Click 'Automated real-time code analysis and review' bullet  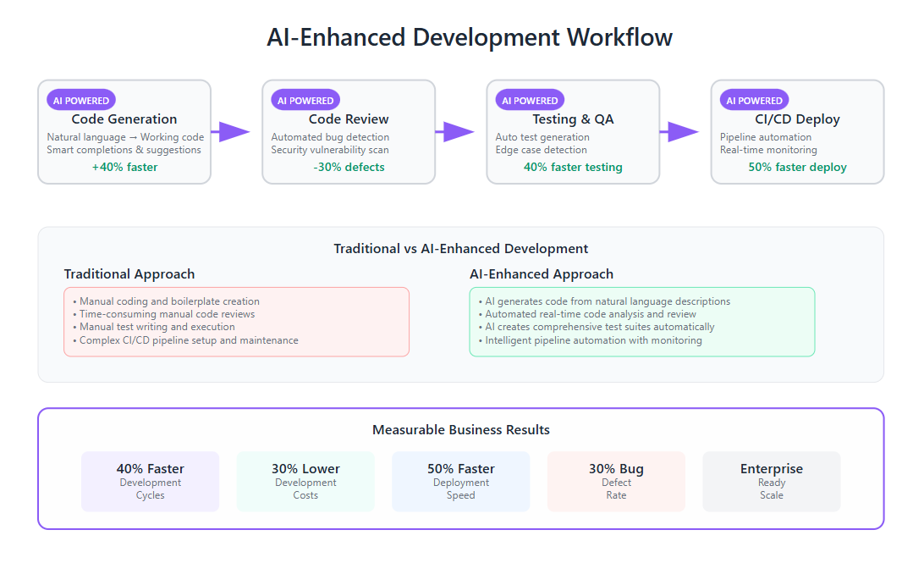(587, 314)
